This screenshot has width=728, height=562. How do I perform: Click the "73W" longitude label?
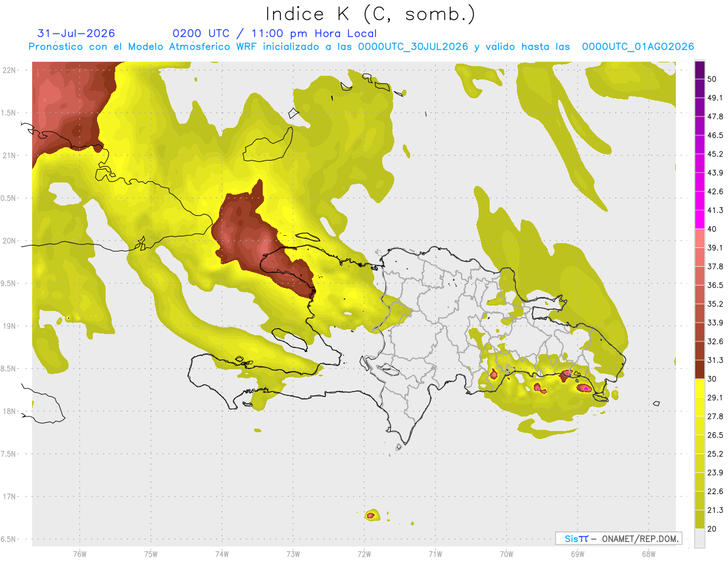click(293, 555)
